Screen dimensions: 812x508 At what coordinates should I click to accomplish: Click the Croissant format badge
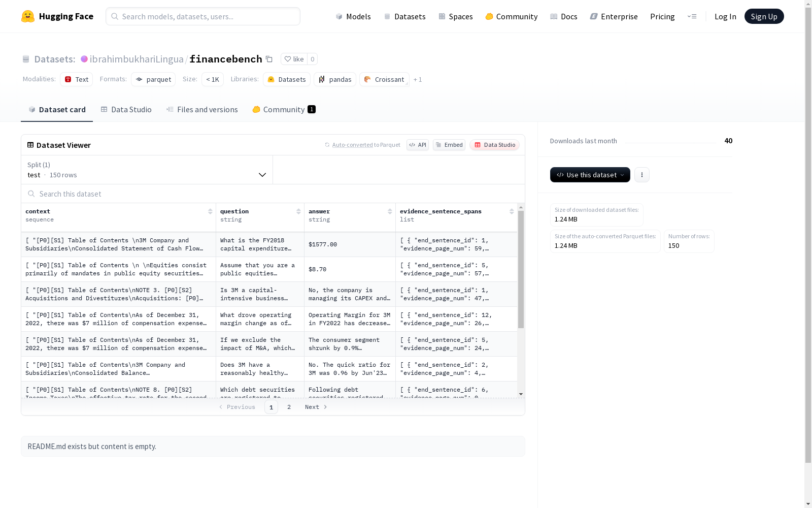coord(384,79)
